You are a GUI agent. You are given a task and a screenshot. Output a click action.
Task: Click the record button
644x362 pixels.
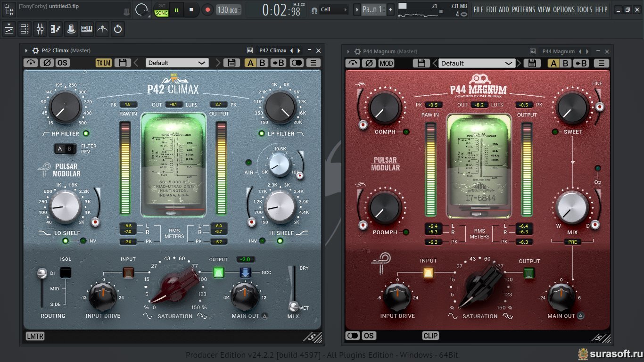pyautogui.click(x=207, y=9)
